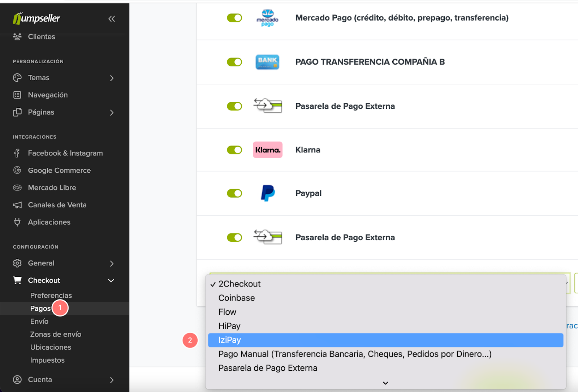
Task: Click the Páginas pages icon
Action: click(17, 112)
